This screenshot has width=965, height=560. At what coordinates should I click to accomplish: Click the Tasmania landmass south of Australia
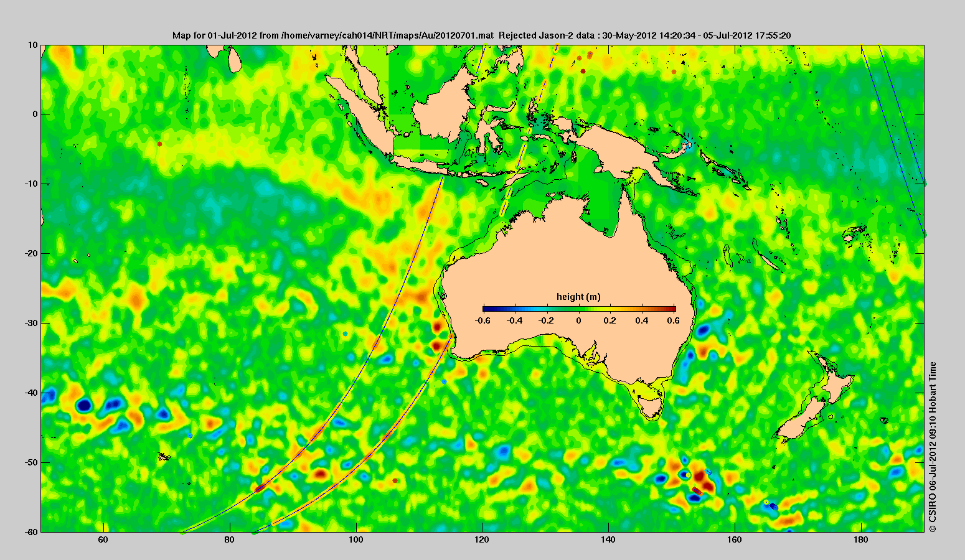[651, 408]
